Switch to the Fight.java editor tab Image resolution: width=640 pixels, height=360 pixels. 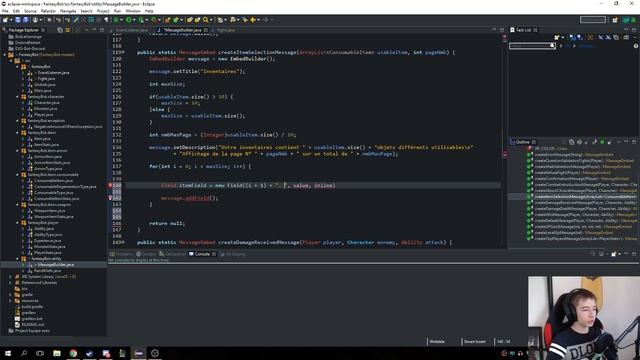[x=226, y=30]
